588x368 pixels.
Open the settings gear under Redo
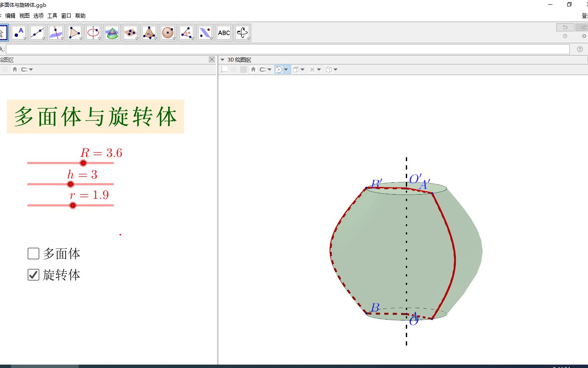click(x=584, y=36)
